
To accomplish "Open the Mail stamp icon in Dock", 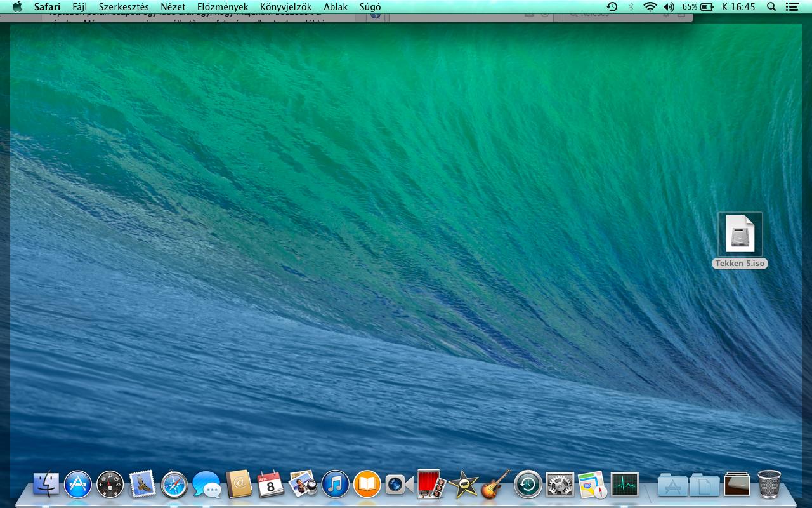I will 142,485.
